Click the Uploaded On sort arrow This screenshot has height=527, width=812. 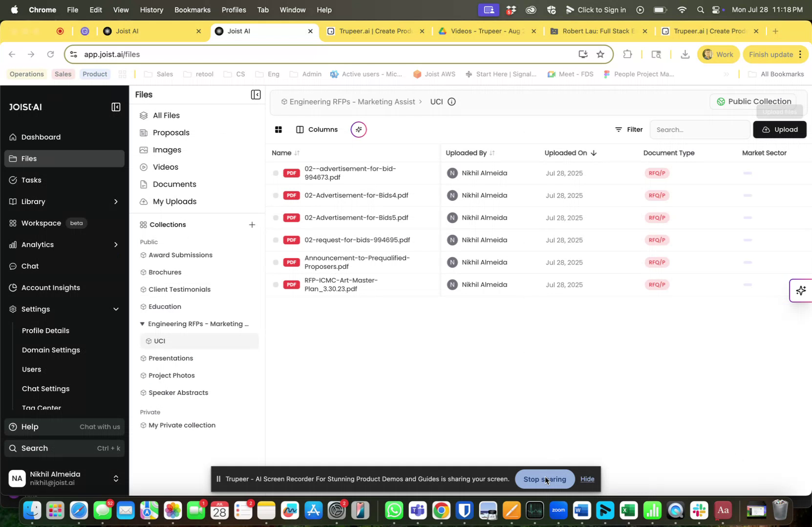(594, 153)
